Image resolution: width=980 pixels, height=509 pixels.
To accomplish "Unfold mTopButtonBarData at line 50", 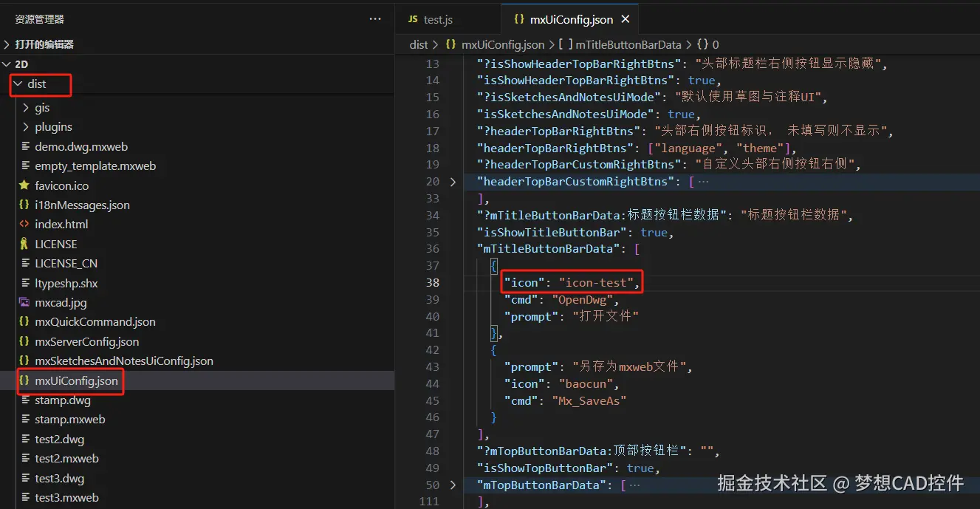I will pos(453,485).
